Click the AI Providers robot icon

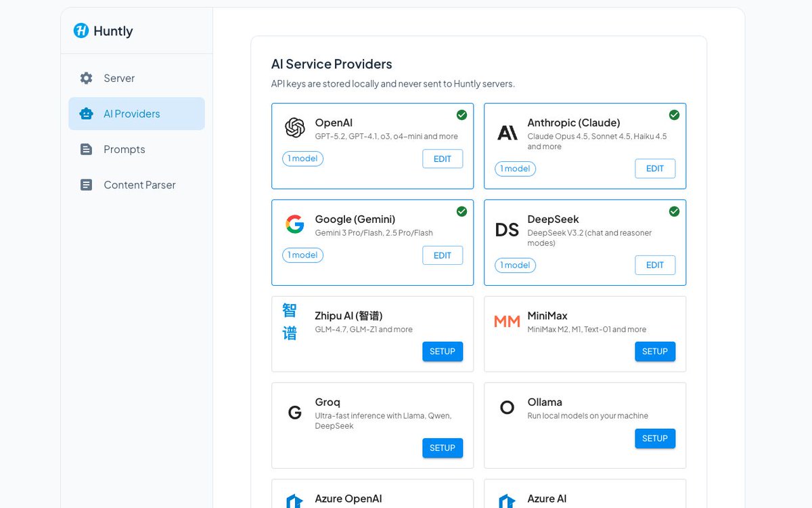pyautogui.click(x=86, y=114)
